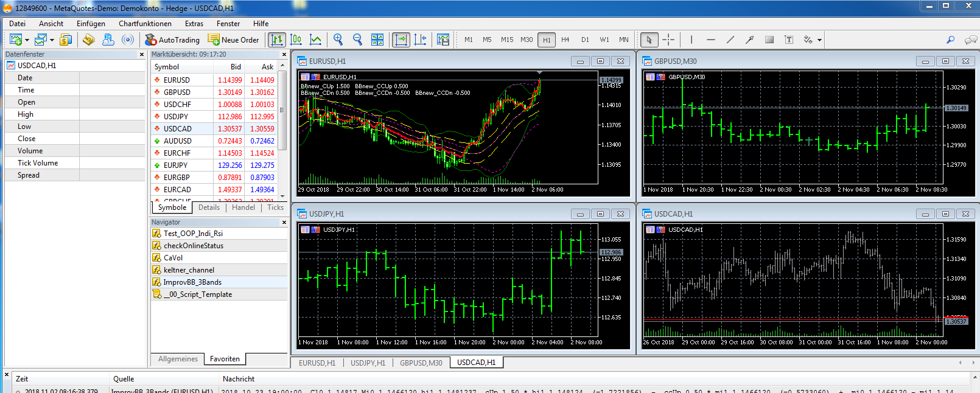Click the tile windows icon
This screenshot has height=393, width=980.
377,40
